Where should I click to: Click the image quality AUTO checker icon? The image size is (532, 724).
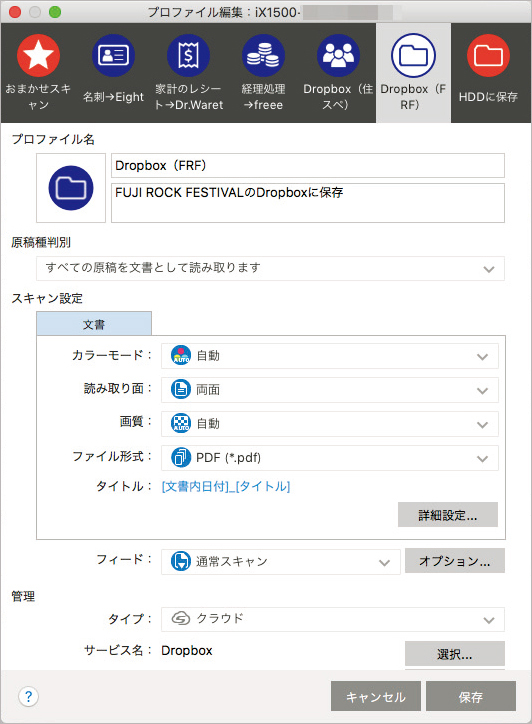click(x=181, y=423)
